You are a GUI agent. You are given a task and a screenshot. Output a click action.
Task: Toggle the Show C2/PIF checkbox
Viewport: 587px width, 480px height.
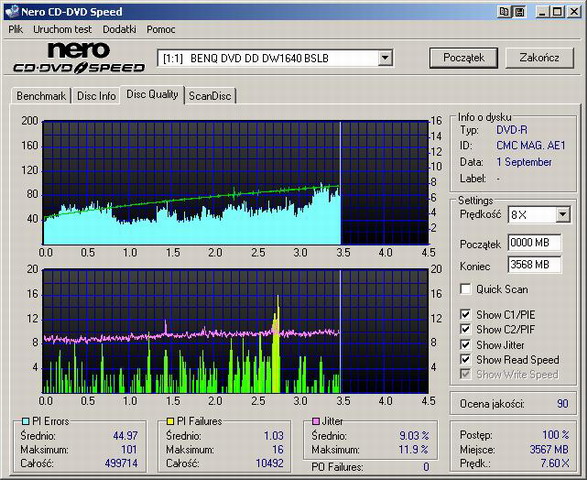click(465, 329)
